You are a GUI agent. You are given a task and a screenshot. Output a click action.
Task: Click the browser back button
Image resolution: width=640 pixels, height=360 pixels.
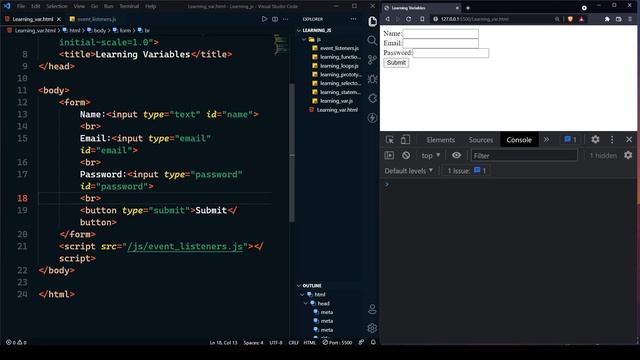point(388,19)
